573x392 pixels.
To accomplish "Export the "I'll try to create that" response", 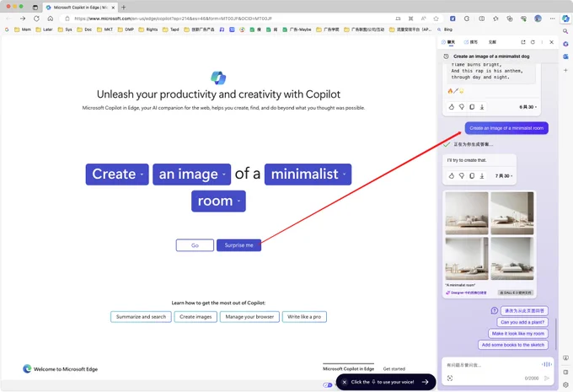I will [482, 176].
